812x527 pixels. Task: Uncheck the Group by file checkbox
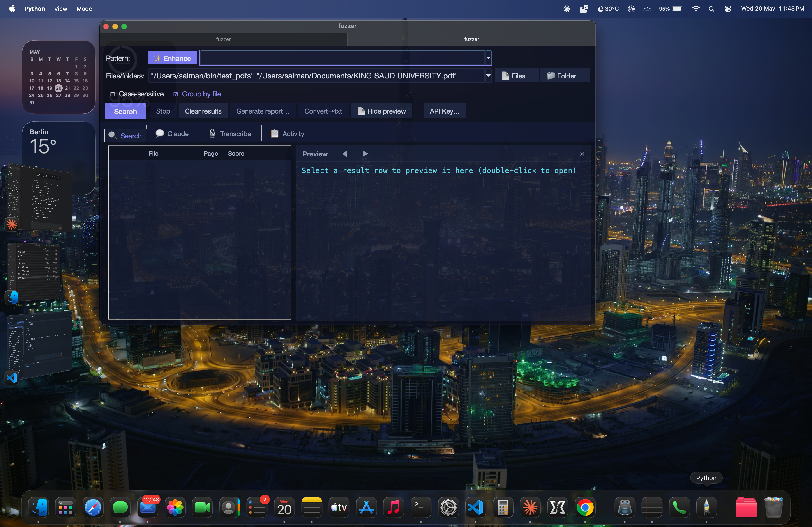(x=175, y=94)
